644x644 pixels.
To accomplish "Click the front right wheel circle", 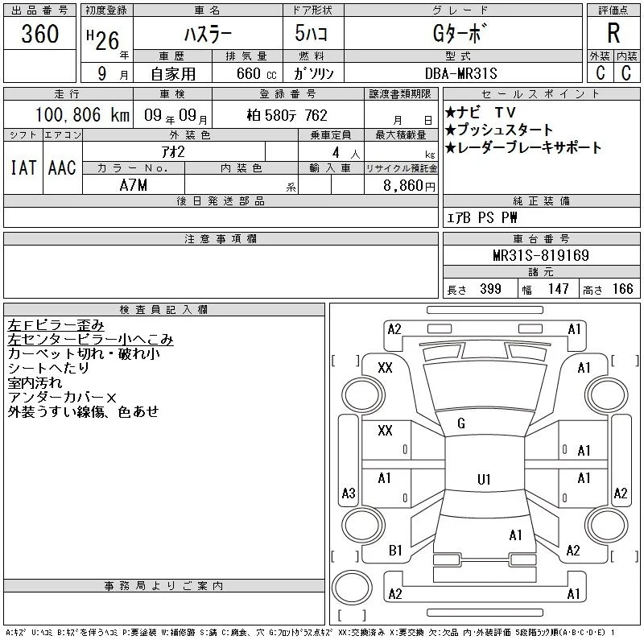I will (606, 395).
